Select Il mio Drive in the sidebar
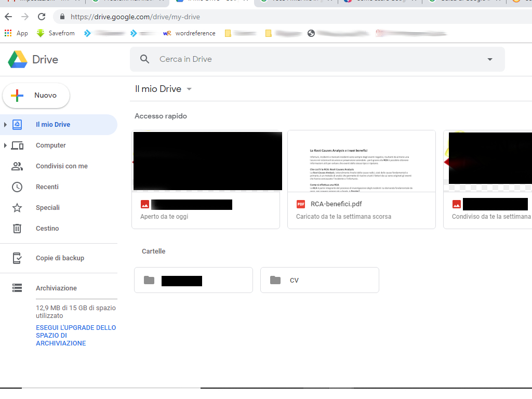 (59, 125)
